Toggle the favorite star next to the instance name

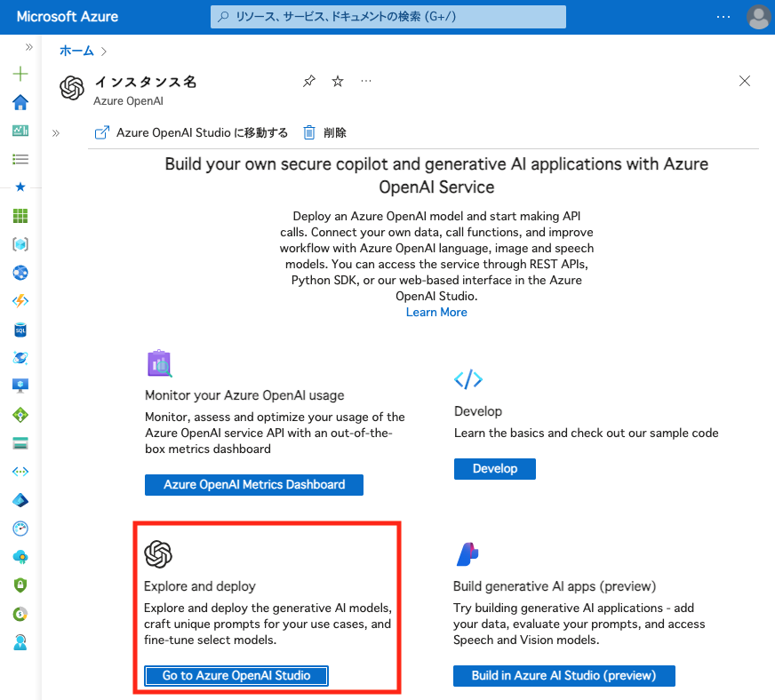338,81
